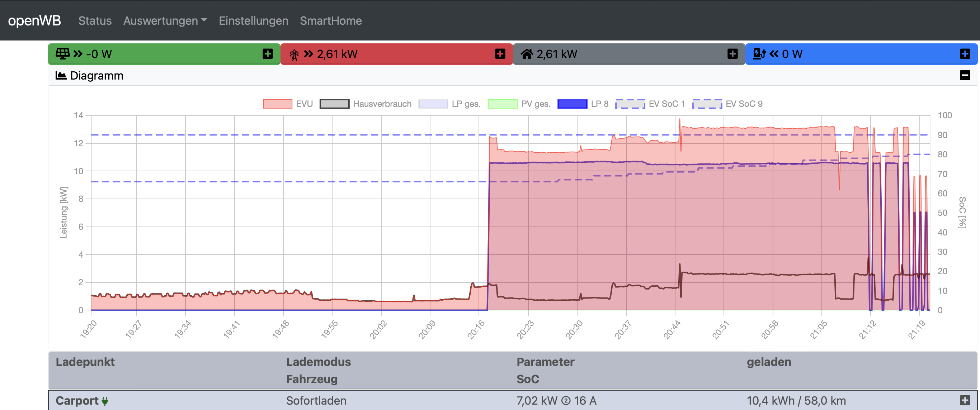Open the SmartHome menu item
This screenshot has height=410, width=980.
(331, 20)
